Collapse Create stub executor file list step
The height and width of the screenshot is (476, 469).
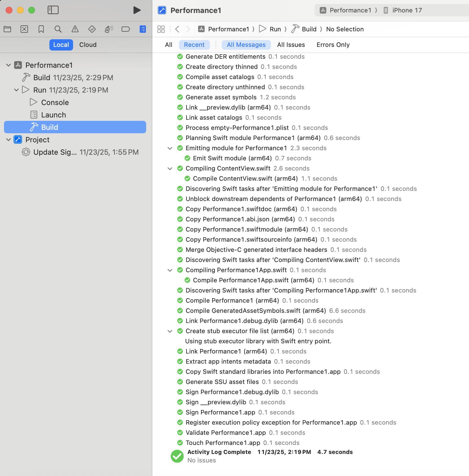pos(170,331)
